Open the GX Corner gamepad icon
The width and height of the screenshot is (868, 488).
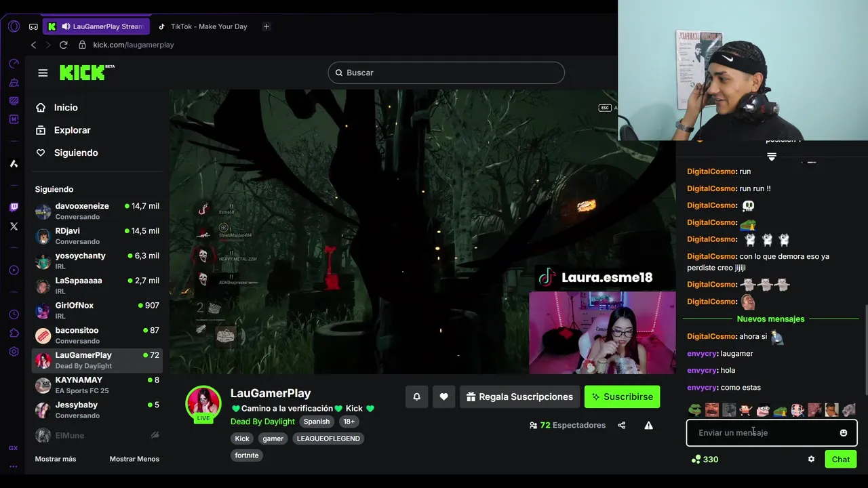pos(33,26)
